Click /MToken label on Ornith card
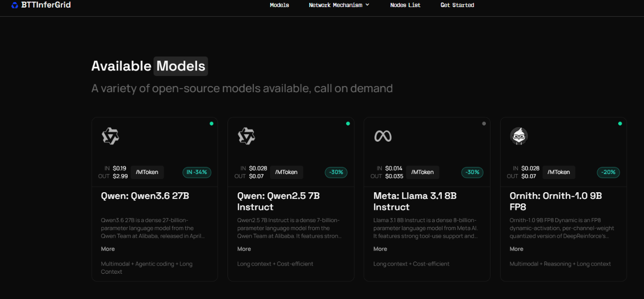Viewport: 644px width, 299px height. (559, 172)
